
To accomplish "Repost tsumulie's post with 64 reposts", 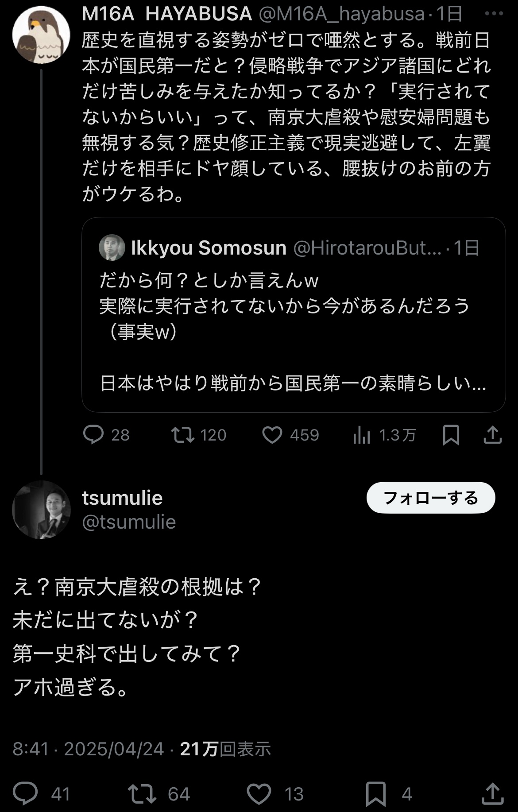I will [x=142, y=793].
